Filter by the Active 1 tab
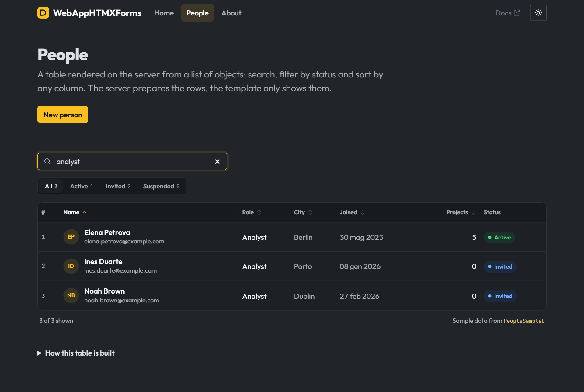This screenshot has width=584, height=392. tap(82, 186)
